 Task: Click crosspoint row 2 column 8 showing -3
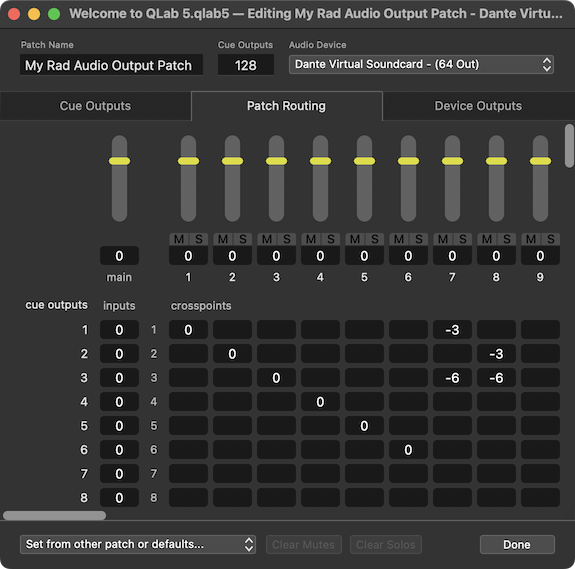click(x=497, y=354)
